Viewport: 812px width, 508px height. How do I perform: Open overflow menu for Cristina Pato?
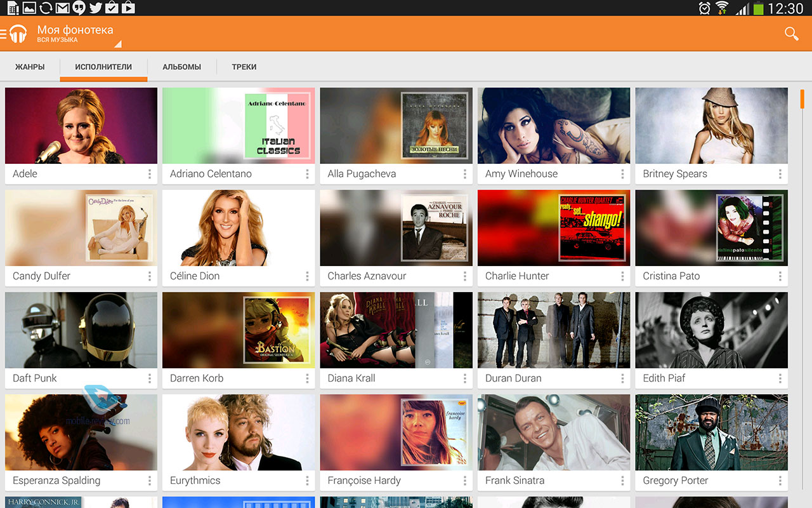780,276
